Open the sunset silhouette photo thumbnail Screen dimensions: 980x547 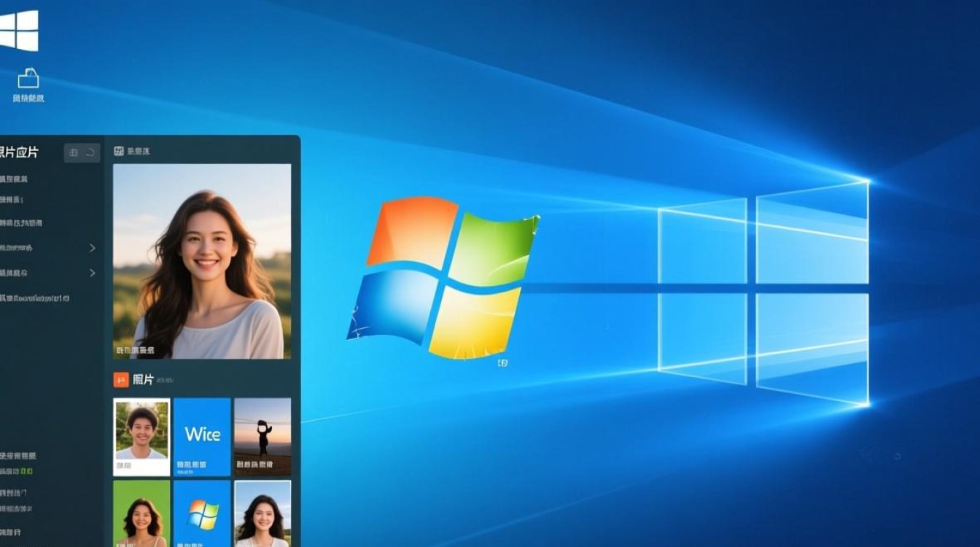tap(262, 436)
